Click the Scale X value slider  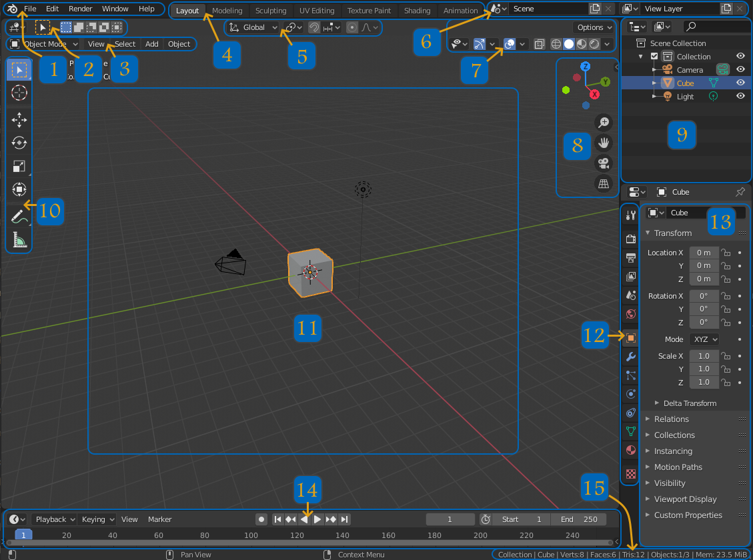[703, 355]
